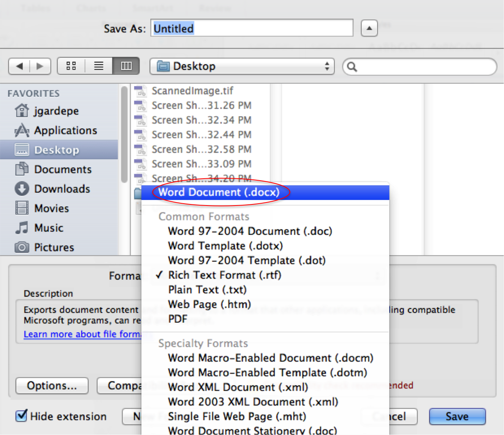
Task: Click the search field
Action: coord(420,67)
